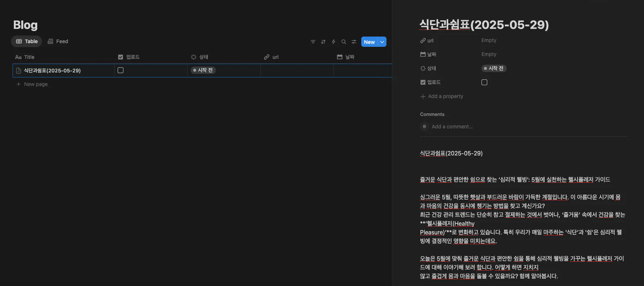The height and width of the screenshot is (286, 644).
Task: Click Add a property in side panel
Action: [x=442, y=96]
